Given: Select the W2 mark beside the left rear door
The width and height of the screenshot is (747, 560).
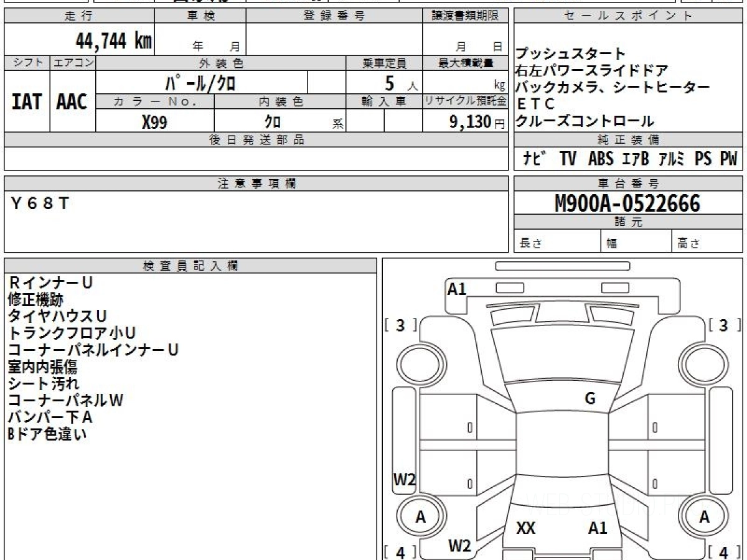Looking at the screenshot, I should point(404,480).
